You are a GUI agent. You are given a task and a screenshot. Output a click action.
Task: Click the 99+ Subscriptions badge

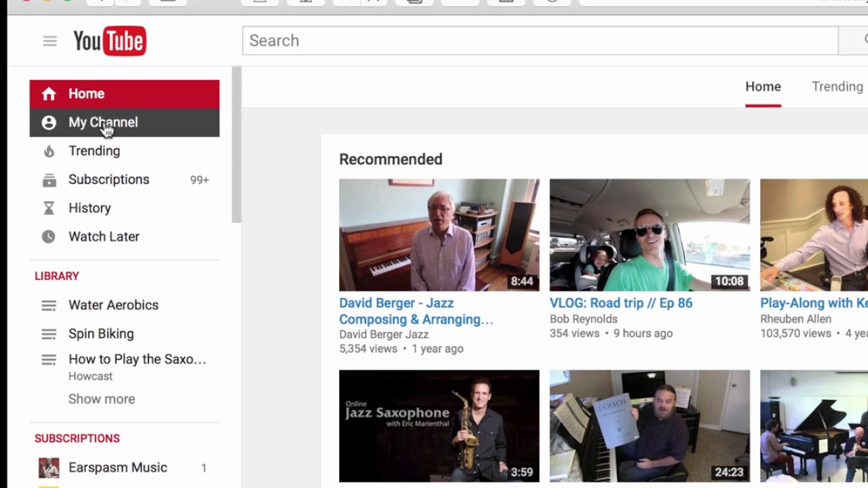(x=199, y=180)
